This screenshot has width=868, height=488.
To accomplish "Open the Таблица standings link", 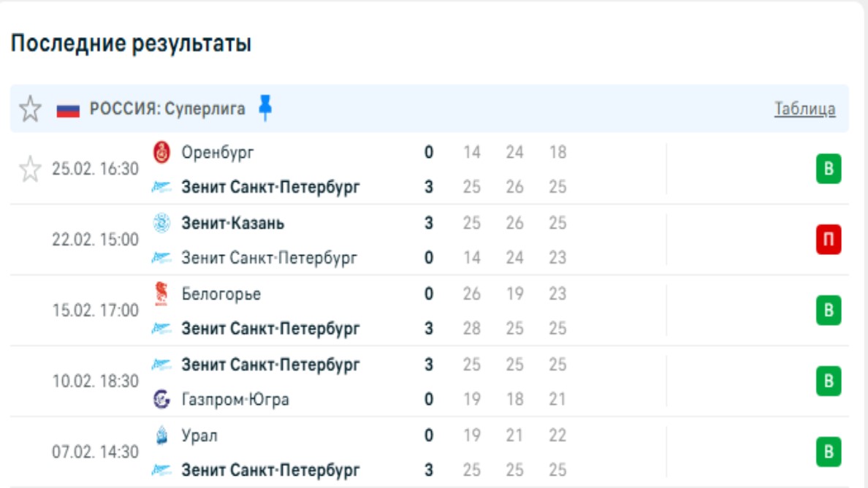I will click(804, 110).
